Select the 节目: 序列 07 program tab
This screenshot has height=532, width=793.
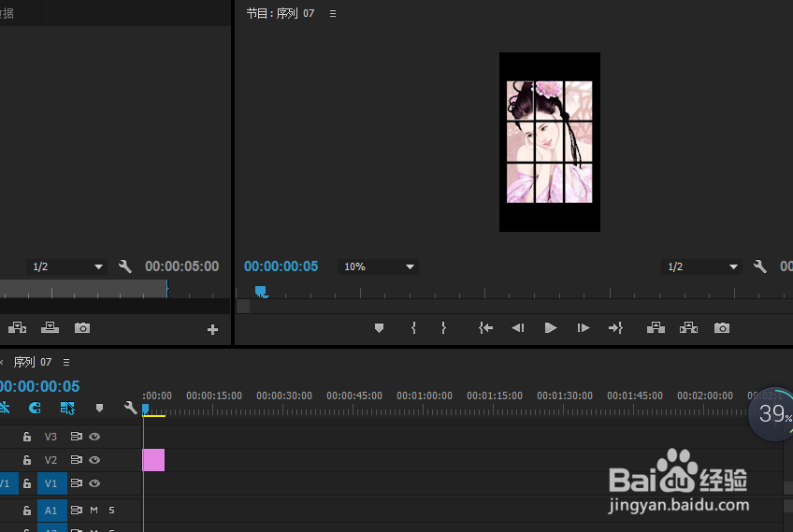[x=281, y=14]
